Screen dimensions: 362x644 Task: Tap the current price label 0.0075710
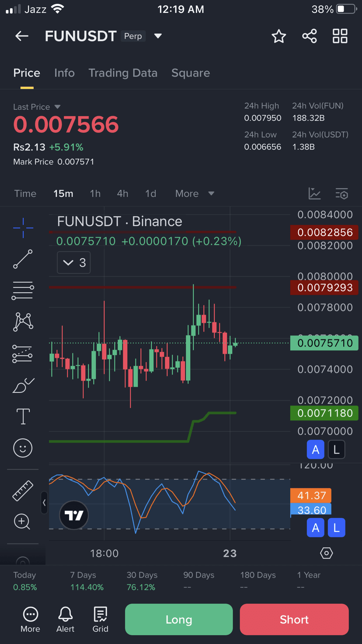coord(324,343)
